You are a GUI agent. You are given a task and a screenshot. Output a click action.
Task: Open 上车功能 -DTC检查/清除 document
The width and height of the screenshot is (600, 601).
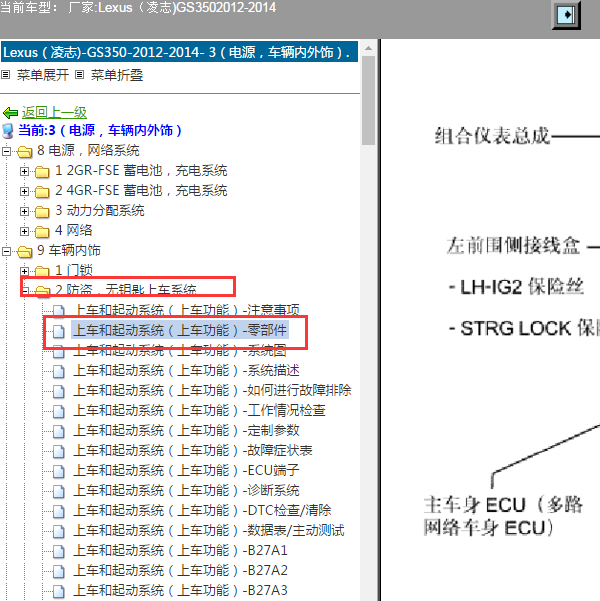[202, 510]
